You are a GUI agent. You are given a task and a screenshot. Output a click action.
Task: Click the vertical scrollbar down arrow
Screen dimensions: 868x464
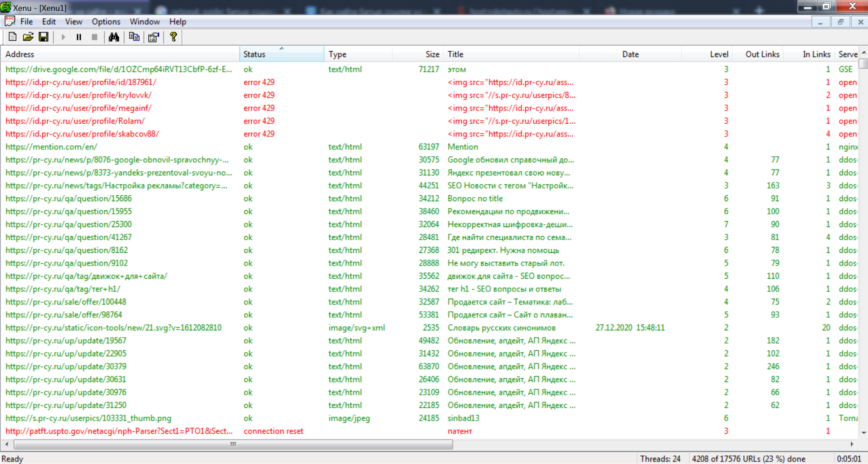tap(863, 433)
